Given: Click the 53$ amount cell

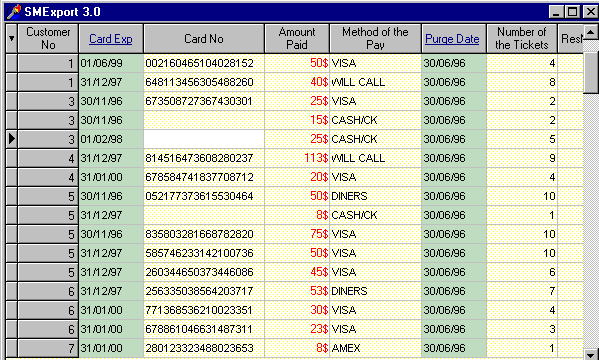Looking at the screenshot, I should (297, 291).
